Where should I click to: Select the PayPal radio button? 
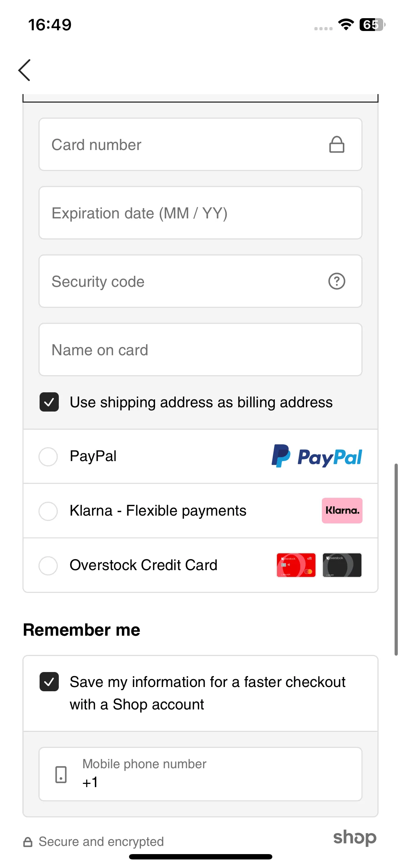[x=48, y=456]
